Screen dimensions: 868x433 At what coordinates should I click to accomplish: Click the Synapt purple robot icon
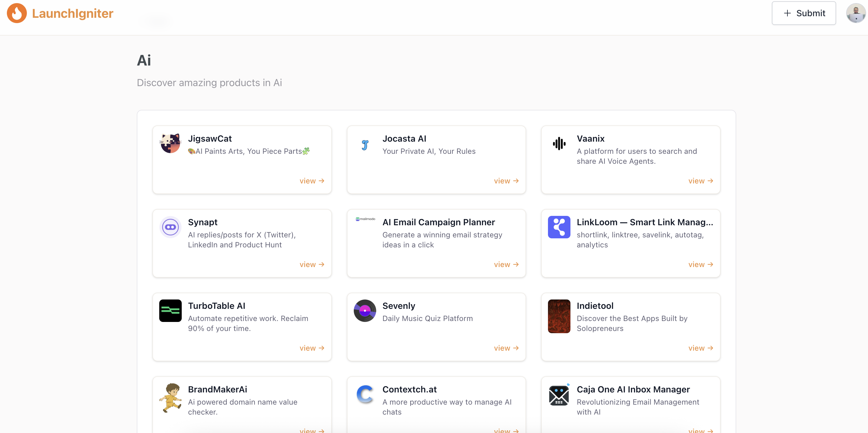[170, 227]
